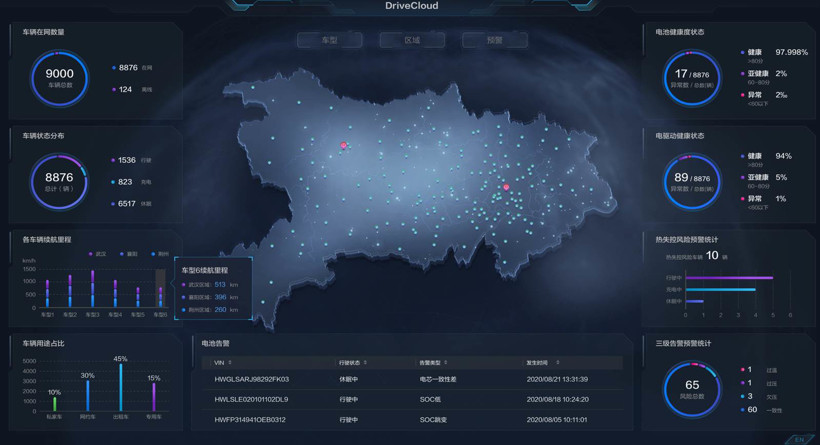Click the thermal risk vehicle count 10
This screenshot has width=820, height=445.
click(x=712, y=255)
